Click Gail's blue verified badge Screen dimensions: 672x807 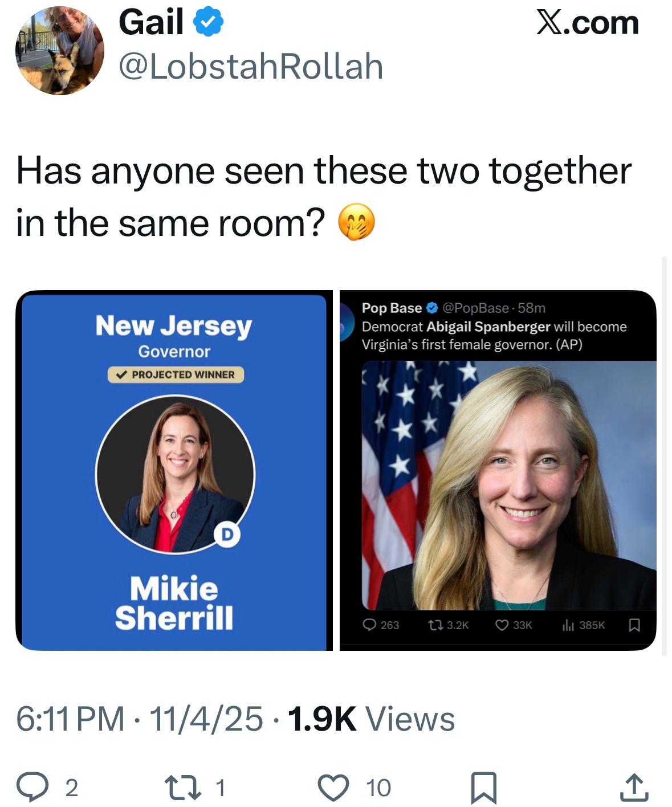coord(209,23)
